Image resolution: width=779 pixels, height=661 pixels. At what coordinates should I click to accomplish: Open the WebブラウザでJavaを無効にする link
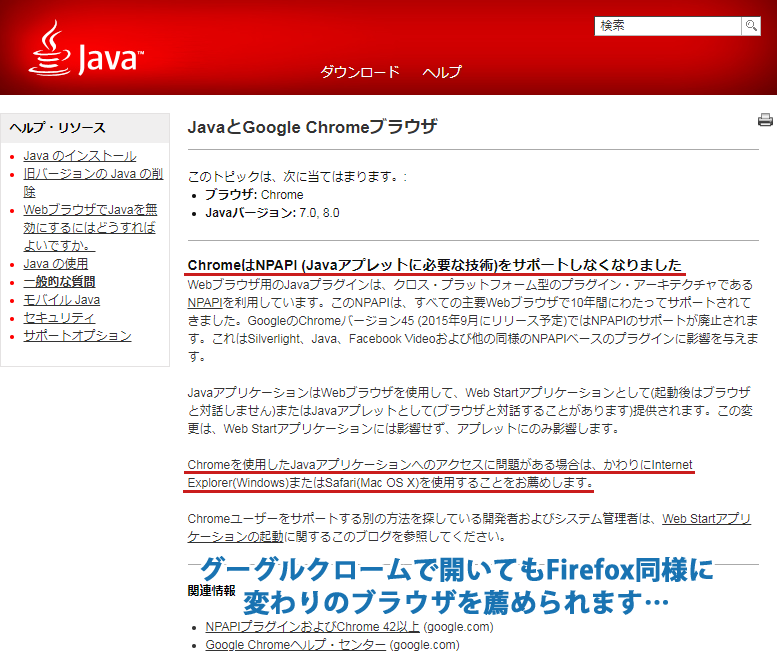pos(90,228)
